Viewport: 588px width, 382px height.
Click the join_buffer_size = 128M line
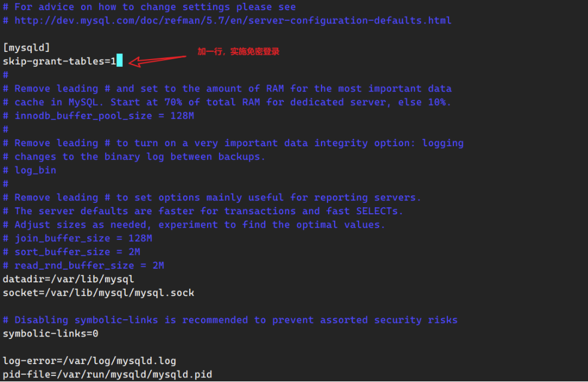[83, 238]
